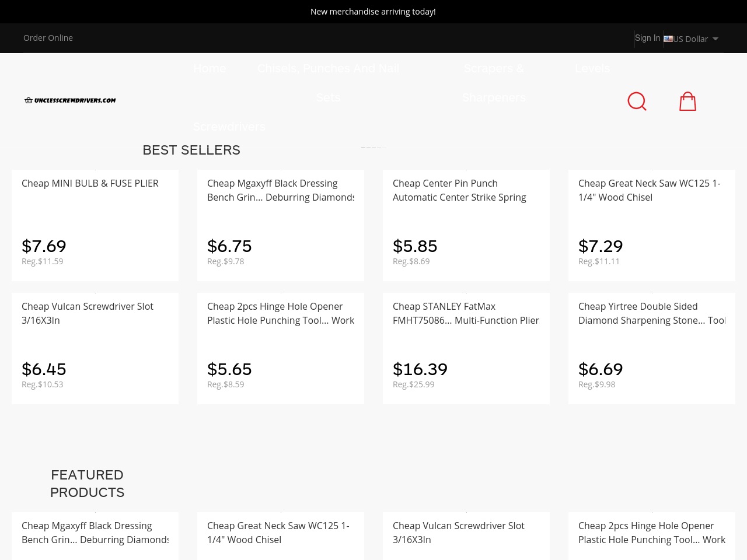Click the $6.75 price in Best Sellers
This screenshot has width=747, height=560.
click(x=229, y=246)
